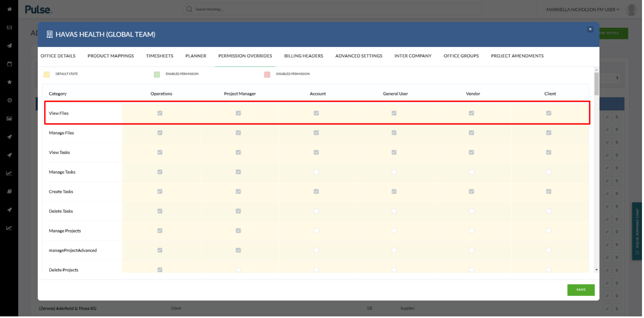The image size is (644, 318).
Task: Select the Permission Overrides tab
Action: click(246, 56)
